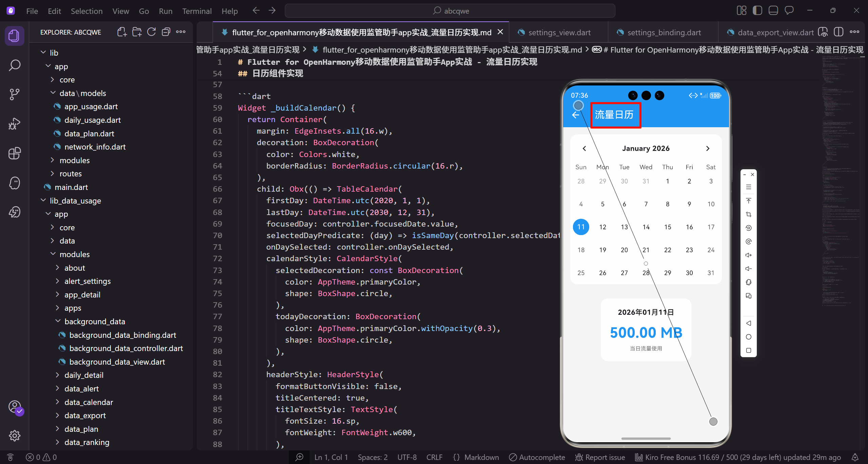Go forward in navigation history
This screenshot has width=868, height=464.
(272, 11)
